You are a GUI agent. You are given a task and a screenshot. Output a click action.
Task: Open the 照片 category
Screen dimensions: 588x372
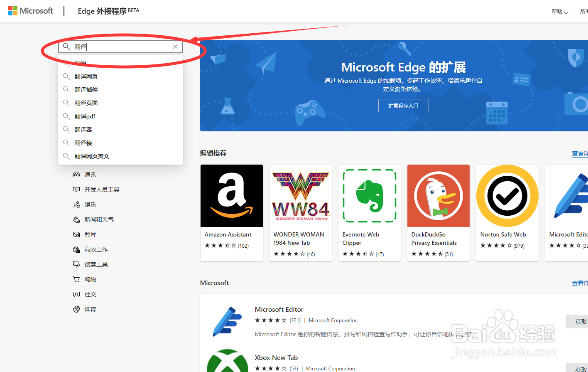point(90,234)
